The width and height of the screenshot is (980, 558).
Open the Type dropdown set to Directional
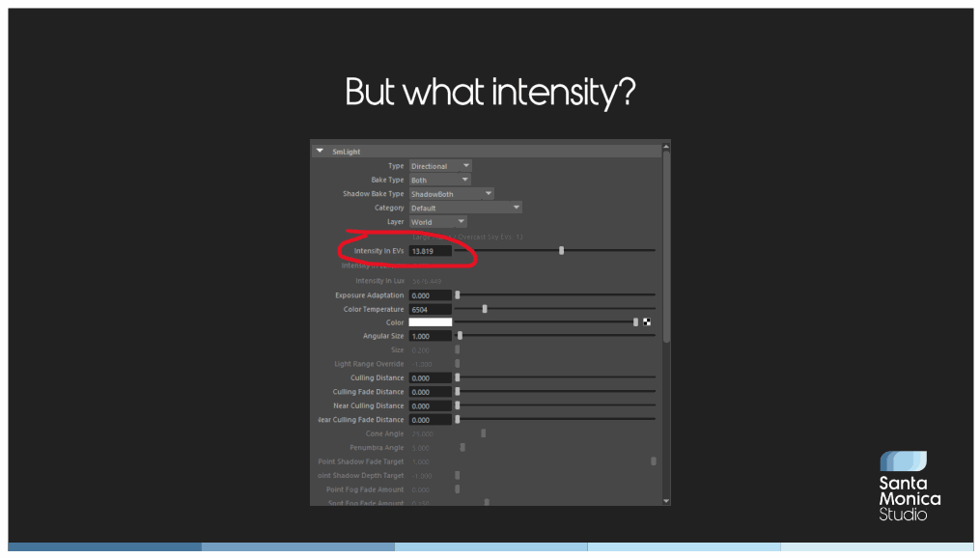440,166
